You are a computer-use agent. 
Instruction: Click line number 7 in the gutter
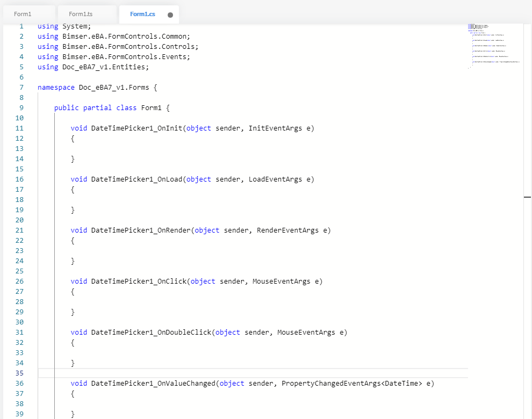(21, 87)
